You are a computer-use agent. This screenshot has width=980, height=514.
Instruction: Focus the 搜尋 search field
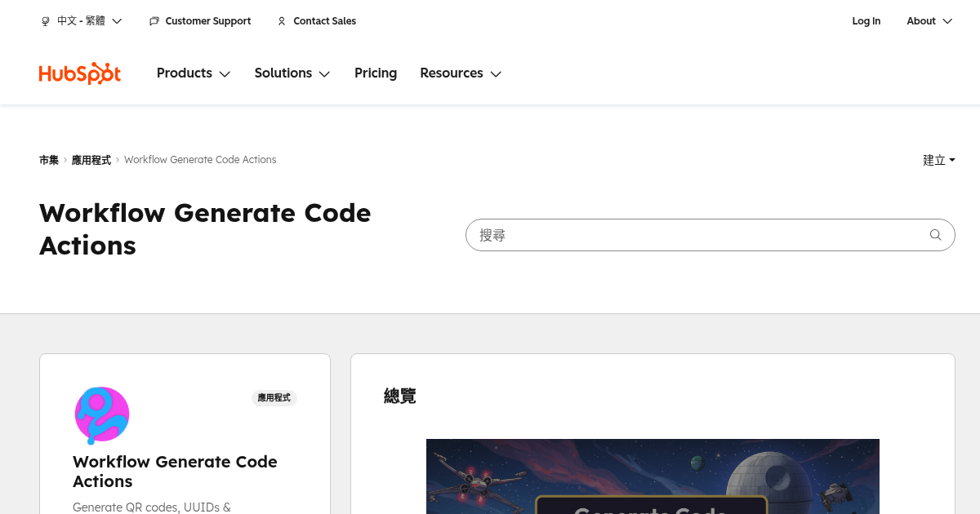[710, 235]
